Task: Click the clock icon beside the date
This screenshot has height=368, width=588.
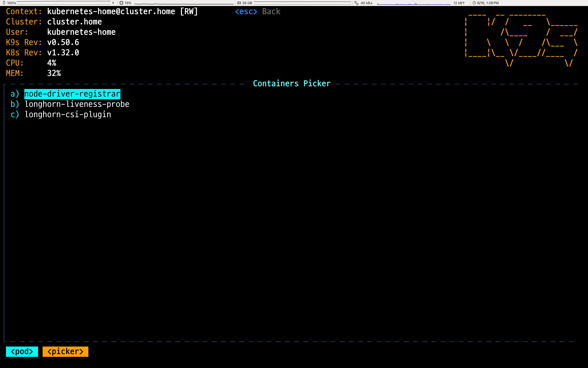Action: pos(474,3)
